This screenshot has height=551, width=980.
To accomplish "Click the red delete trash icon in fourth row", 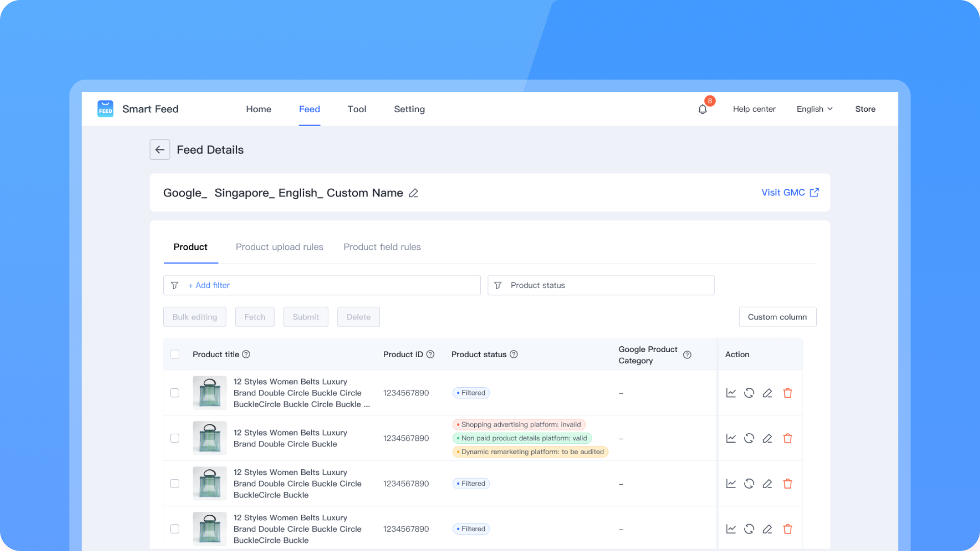I will (x=788, y=529).
